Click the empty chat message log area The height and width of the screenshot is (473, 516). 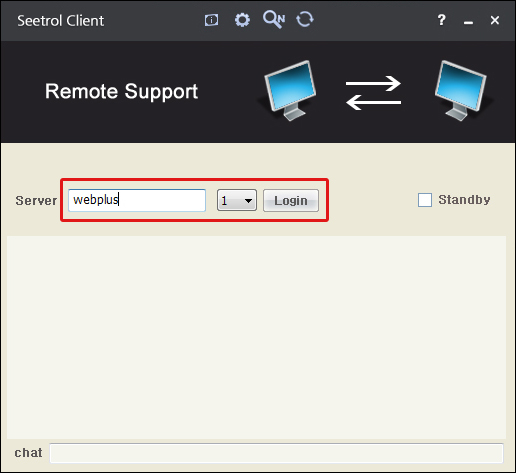(256, 337)
